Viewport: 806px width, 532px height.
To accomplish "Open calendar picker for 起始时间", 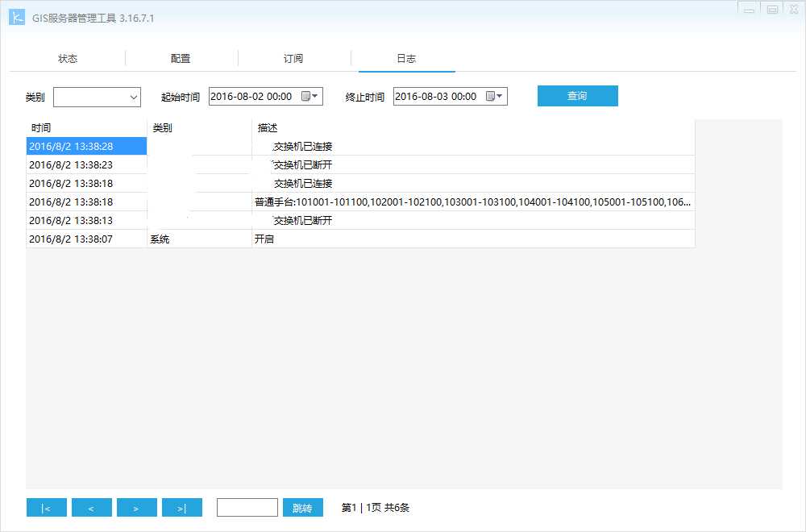I will (310, 96).
